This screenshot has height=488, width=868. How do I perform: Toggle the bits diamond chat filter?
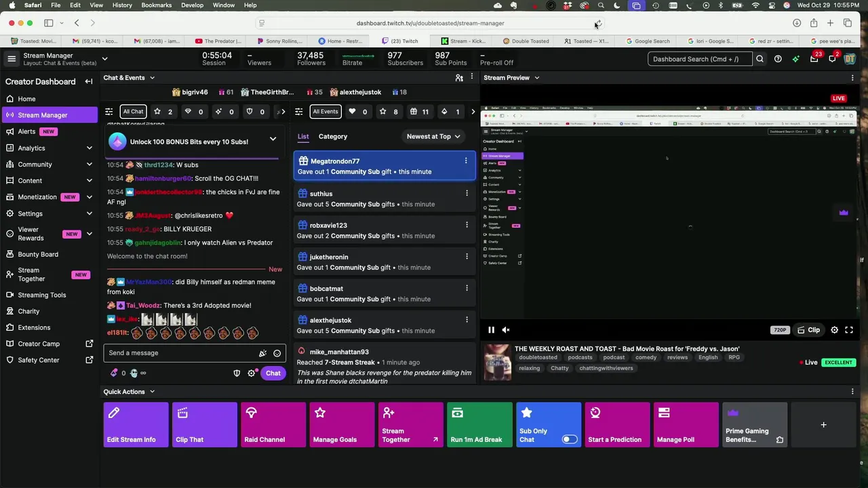[x=195, y=112]
